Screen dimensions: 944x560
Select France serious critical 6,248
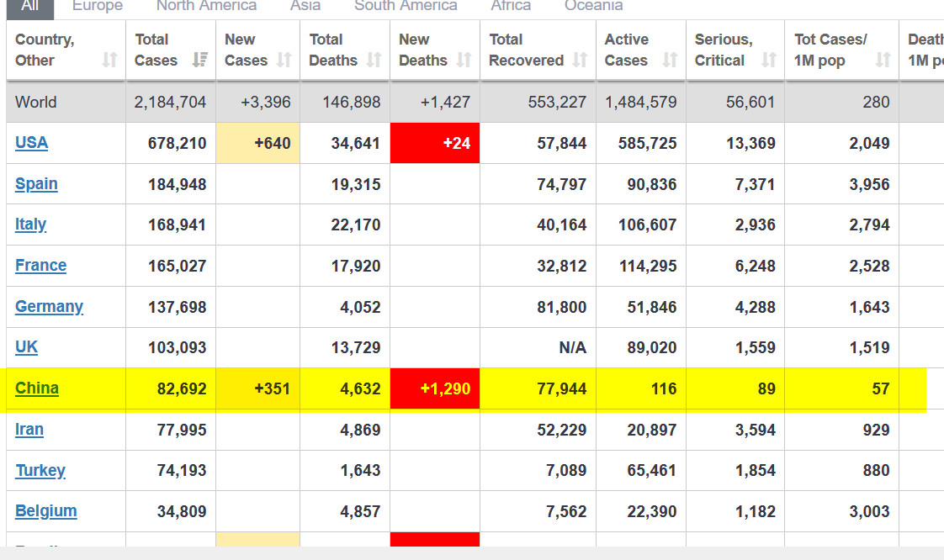click(755, 266)
